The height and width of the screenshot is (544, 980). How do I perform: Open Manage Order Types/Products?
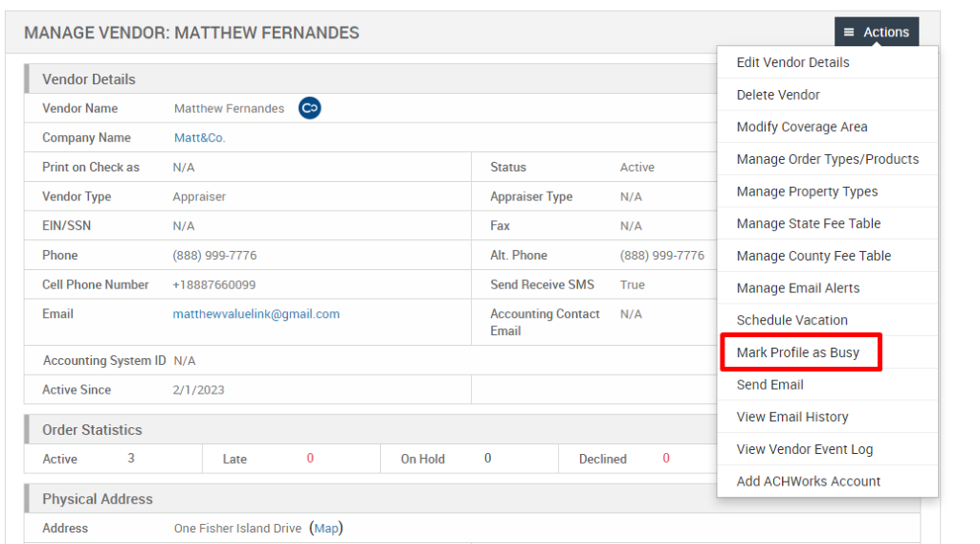point(828,159)
